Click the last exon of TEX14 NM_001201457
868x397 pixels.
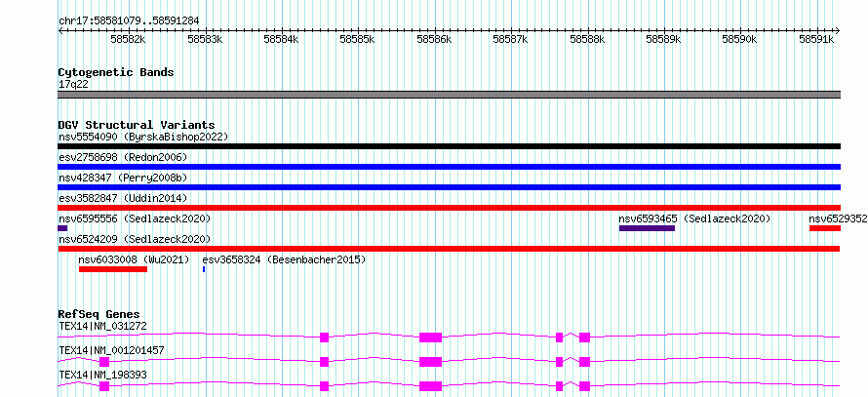584,362
